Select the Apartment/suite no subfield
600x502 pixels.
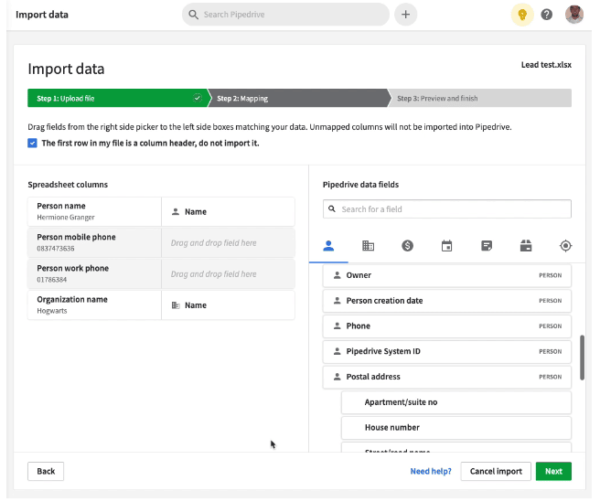tap(456, 402)
